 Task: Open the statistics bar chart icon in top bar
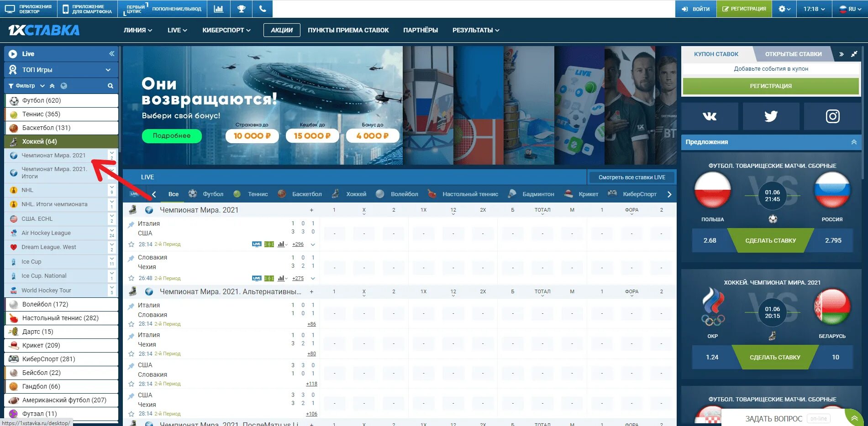pyautogui.click(x=219, y=9)
